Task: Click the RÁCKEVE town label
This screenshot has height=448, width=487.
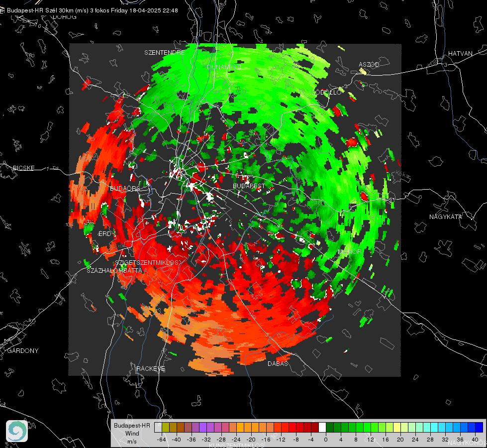Action: pos(151,368)
